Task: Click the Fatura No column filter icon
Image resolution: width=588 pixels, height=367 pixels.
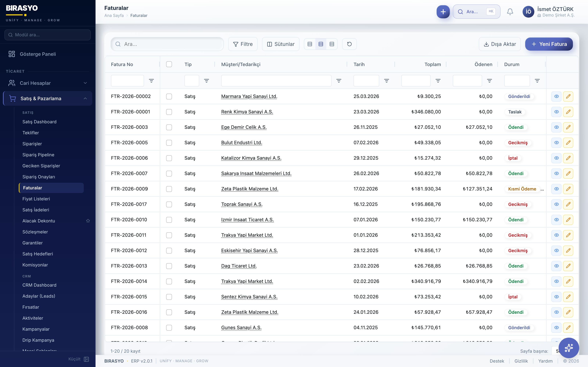Action: pos(151,81)
